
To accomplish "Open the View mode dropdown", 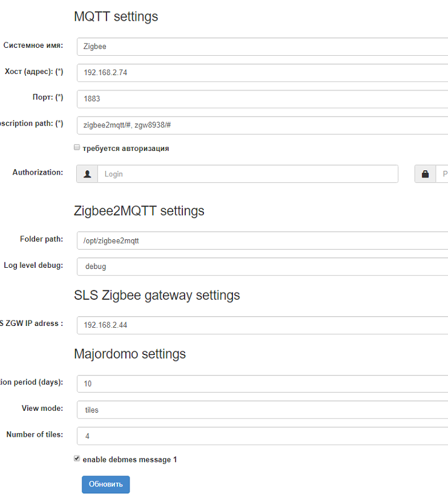I will (x=262, y=410).
